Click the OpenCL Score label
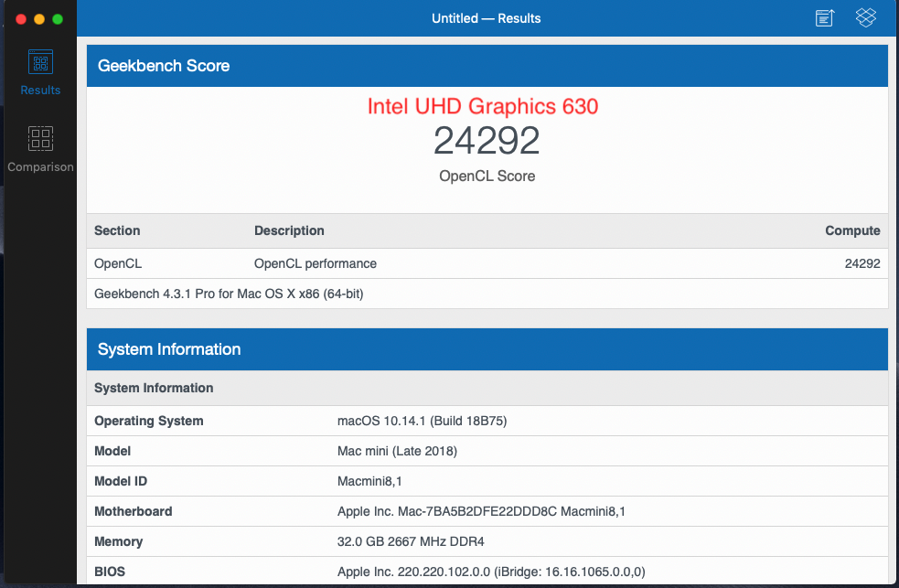Screen dimensions: 899x588 (487, 176)
